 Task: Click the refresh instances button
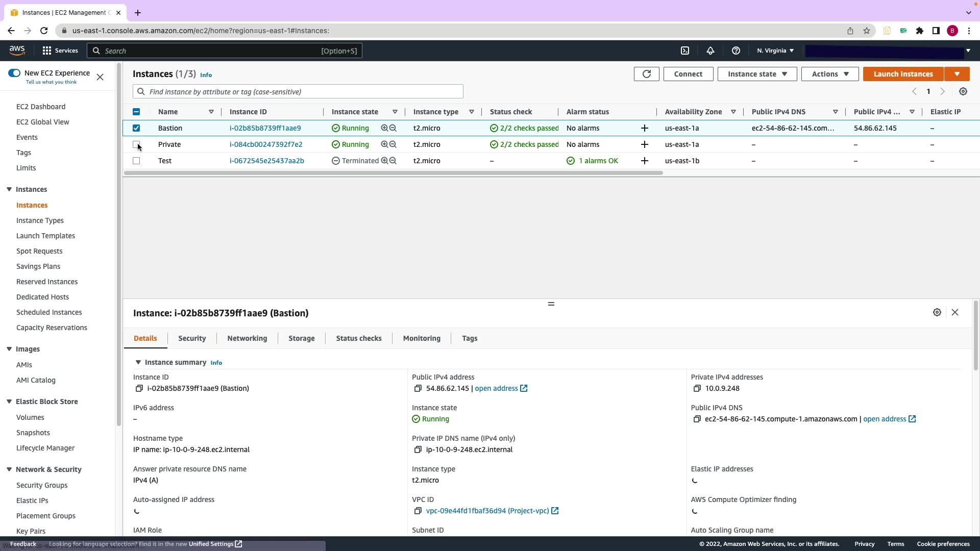646,74
